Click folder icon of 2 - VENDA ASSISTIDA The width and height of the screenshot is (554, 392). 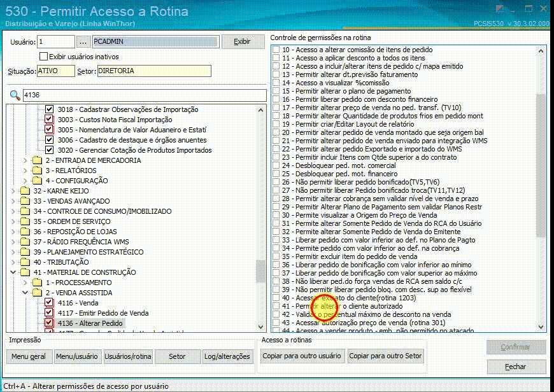point(37,293)
